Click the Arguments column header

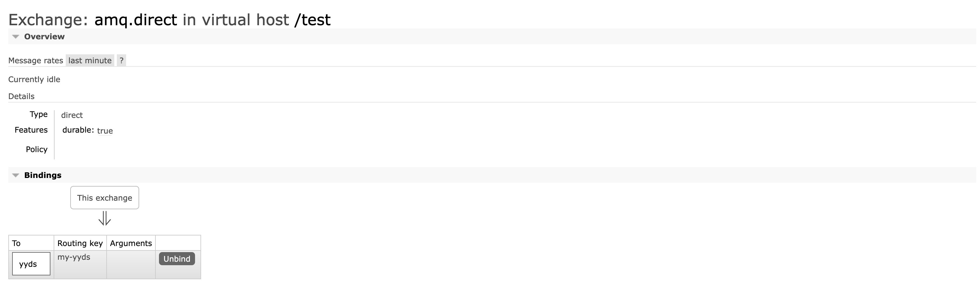[131, 243]
